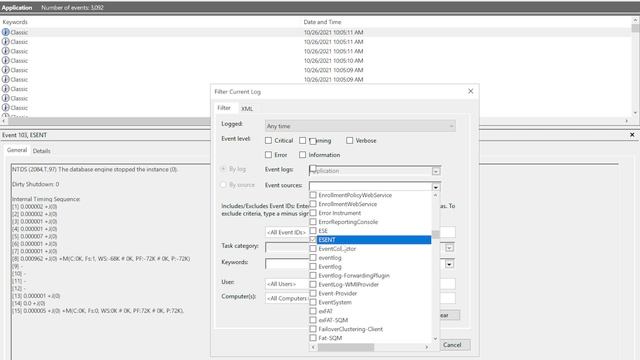The width and height of the screenshot is (640, 360).
Task: Tick the ErrorReportingConsole source checkbox
Action: (x=313, y=222)
